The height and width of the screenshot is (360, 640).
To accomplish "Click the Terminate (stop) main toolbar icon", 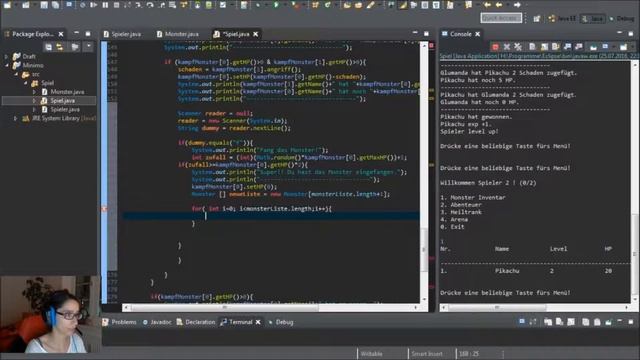I will coord(117,5).
